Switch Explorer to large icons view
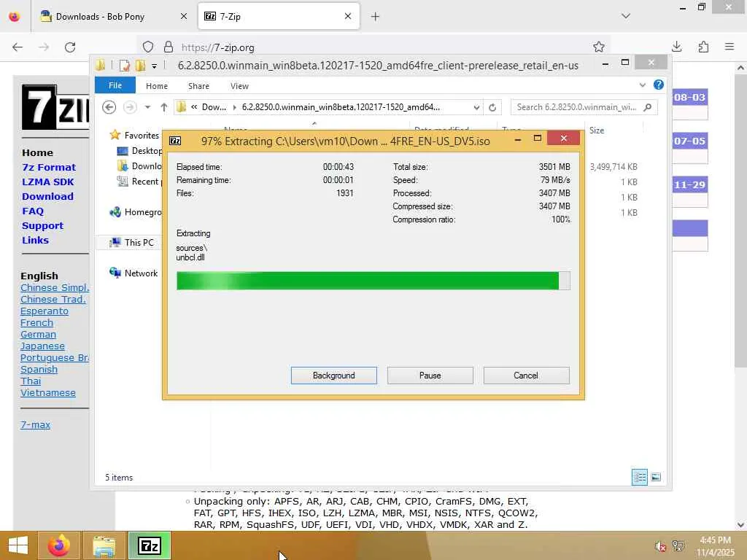The height and width of the screenshot is (560, 747). [x=656, y=477]
